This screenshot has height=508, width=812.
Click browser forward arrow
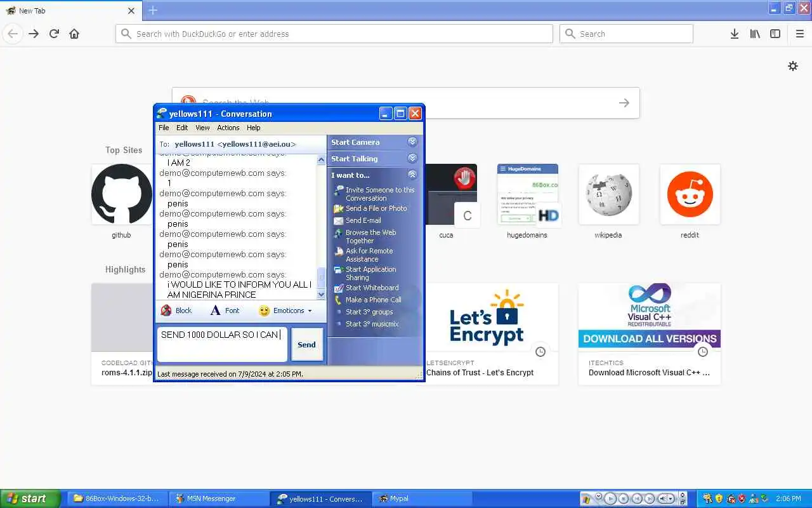pyautogui.click(x=34, y=34)
